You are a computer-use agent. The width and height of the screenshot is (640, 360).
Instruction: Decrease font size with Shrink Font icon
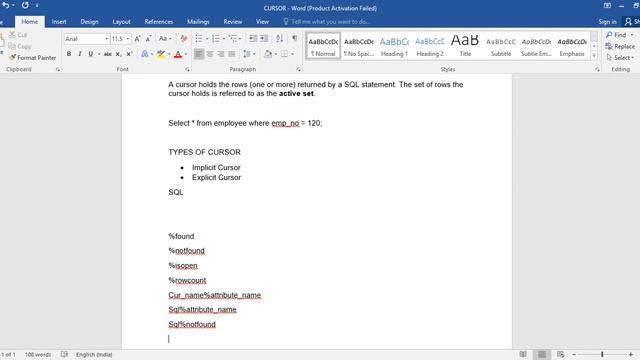pos(149,39)
